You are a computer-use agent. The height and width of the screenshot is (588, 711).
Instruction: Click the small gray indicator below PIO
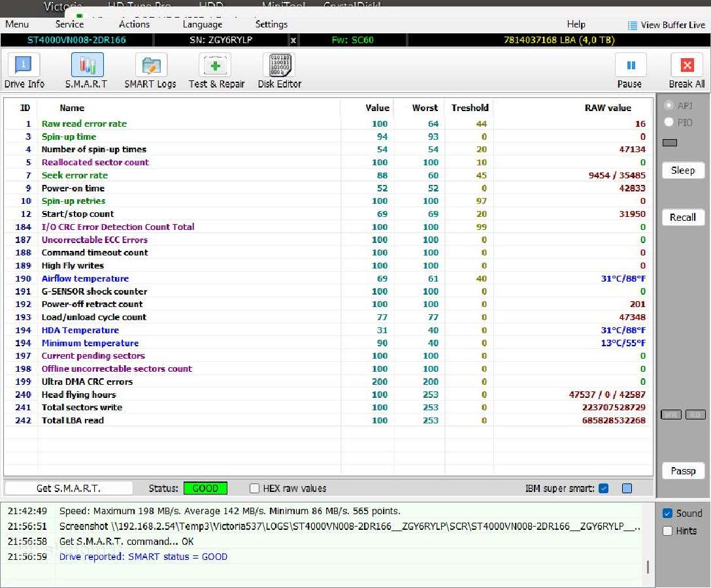click(670, 143)
